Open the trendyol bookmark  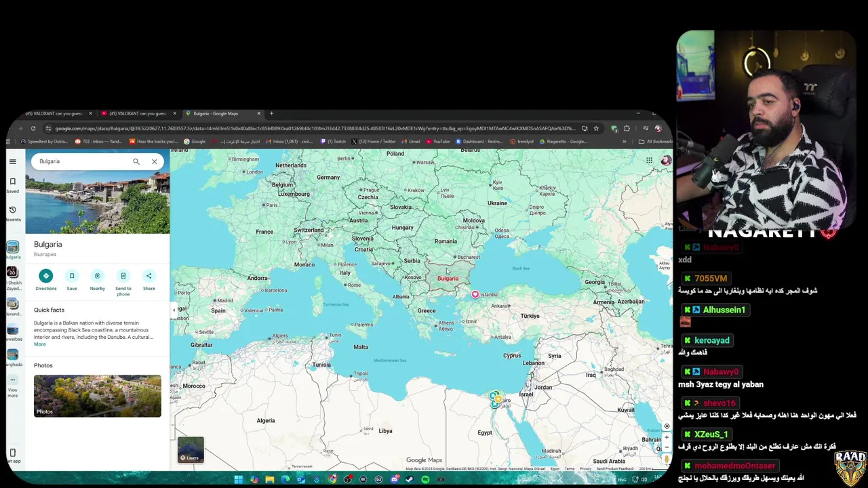(x=522, y=142)
